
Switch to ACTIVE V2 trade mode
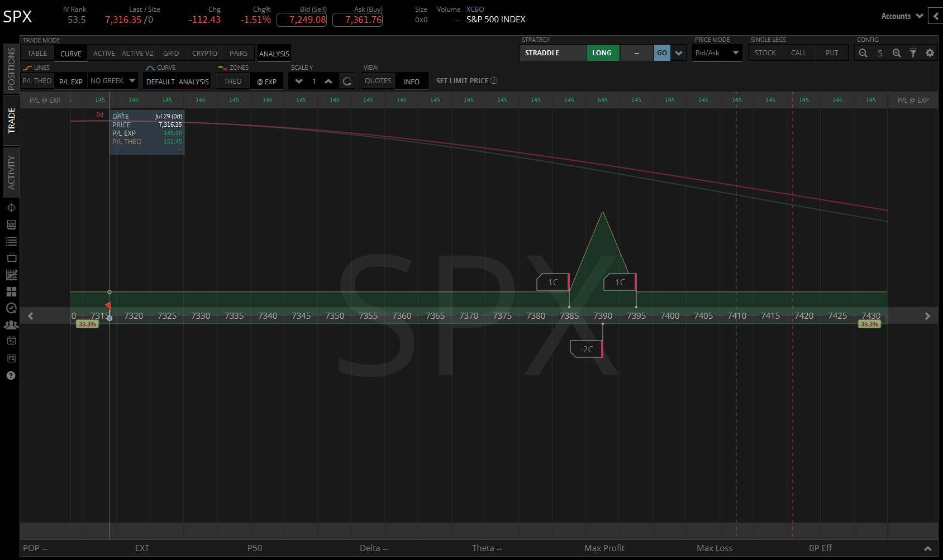point(137,53)
